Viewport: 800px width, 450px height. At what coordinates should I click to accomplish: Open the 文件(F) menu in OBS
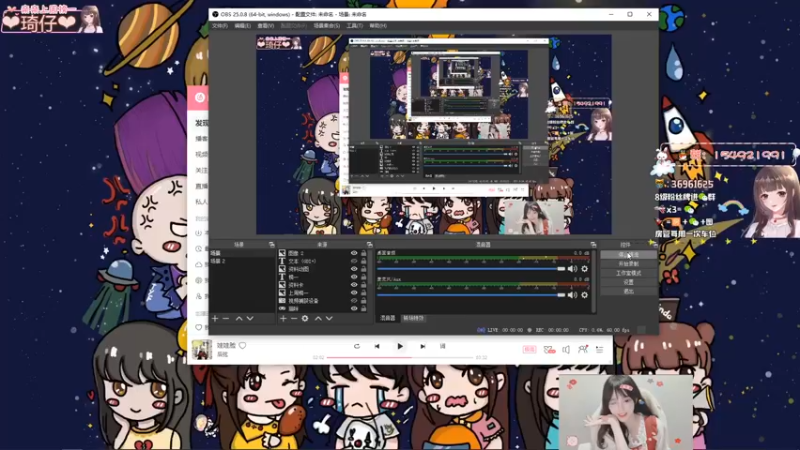(x=220, y=26)
